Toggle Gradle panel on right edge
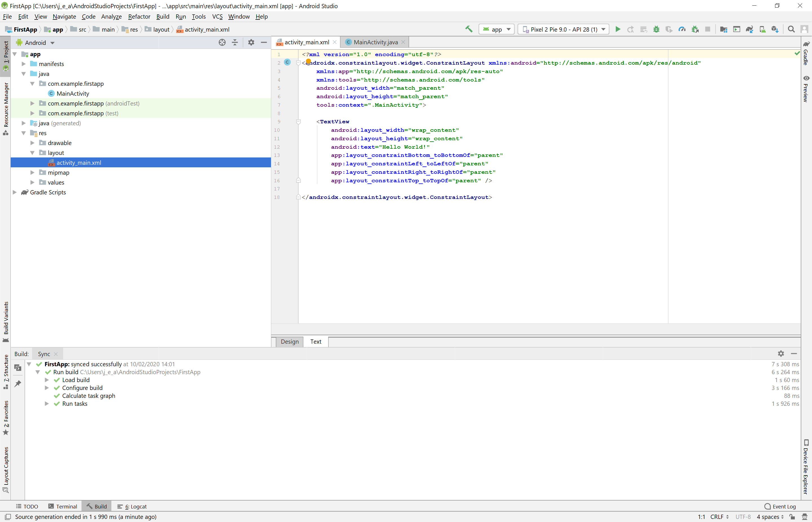Screen dimensions: 812x522 pos(806,53)
